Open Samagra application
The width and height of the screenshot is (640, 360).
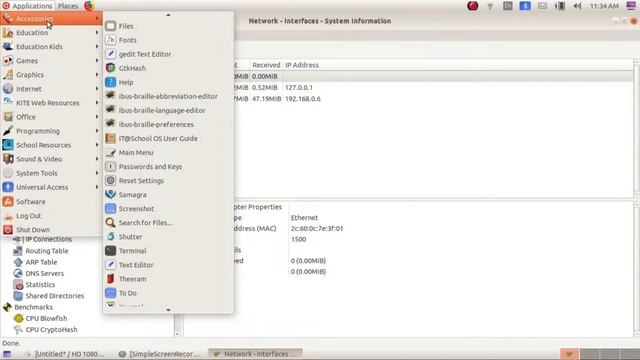pos(168,195)
